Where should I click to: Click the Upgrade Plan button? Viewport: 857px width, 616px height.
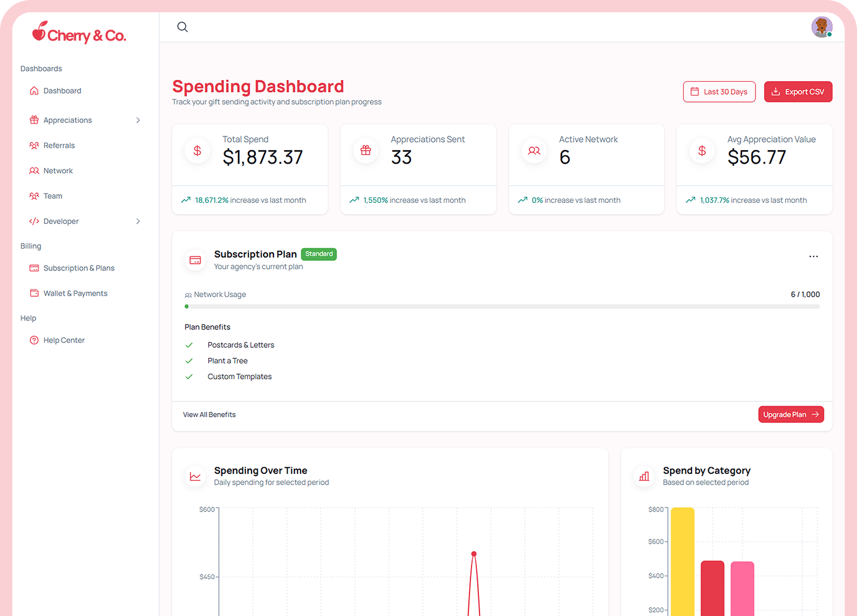[791, 415]
